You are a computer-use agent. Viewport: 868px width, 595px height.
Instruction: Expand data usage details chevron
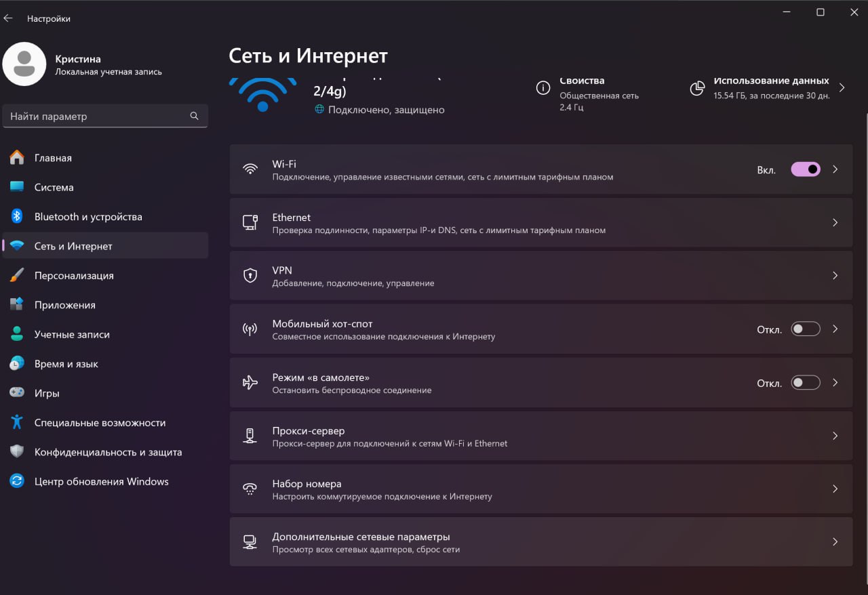(x=842, y=87)
